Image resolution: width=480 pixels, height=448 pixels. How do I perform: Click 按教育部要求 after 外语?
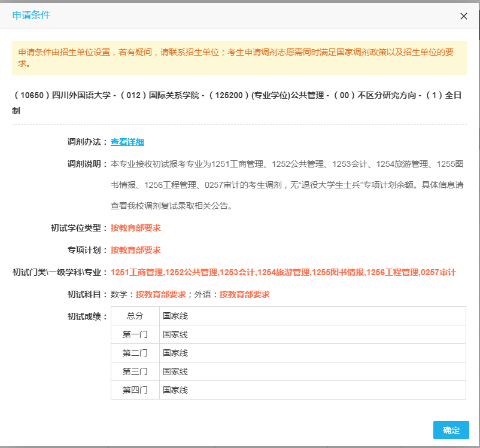click(x=245, y=294)
